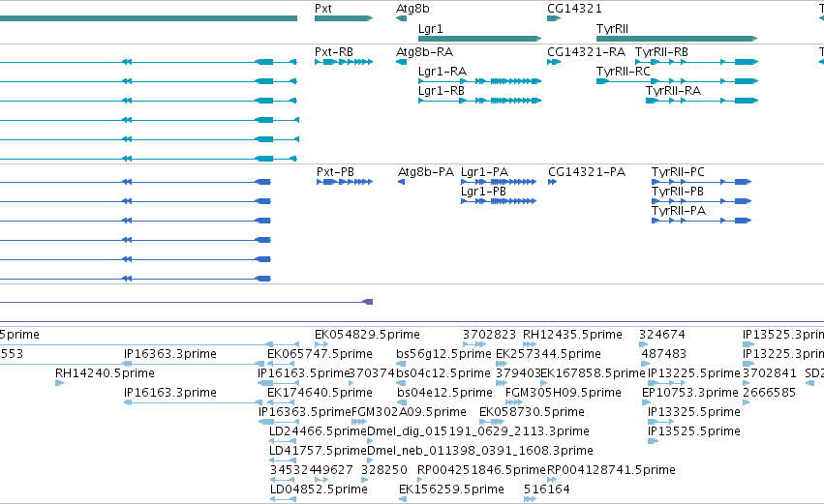824x504 pixels.
Task: Select the Pxt gene bar
Action: pyautogui.click(x=344, y=18)
